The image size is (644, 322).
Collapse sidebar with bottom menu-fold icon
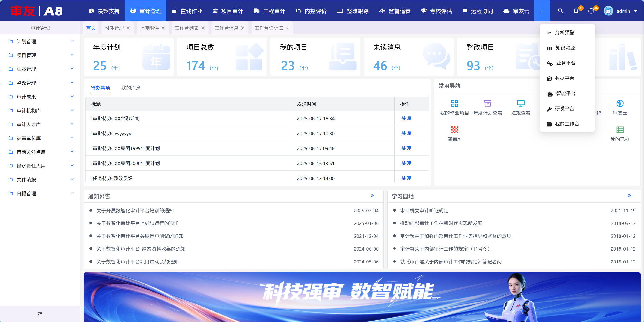tap(40, 314)
